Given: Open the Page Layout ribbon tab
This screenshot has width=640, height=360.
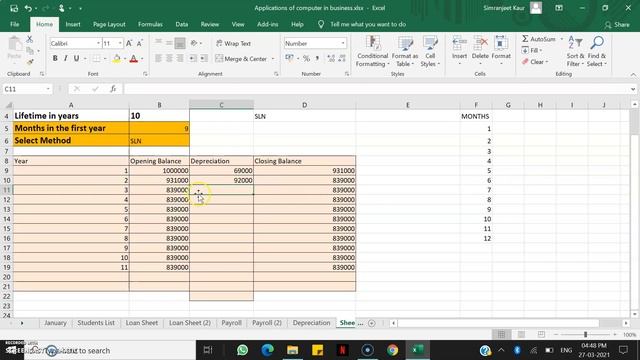Looking at the screenshot, I should 109,24.
